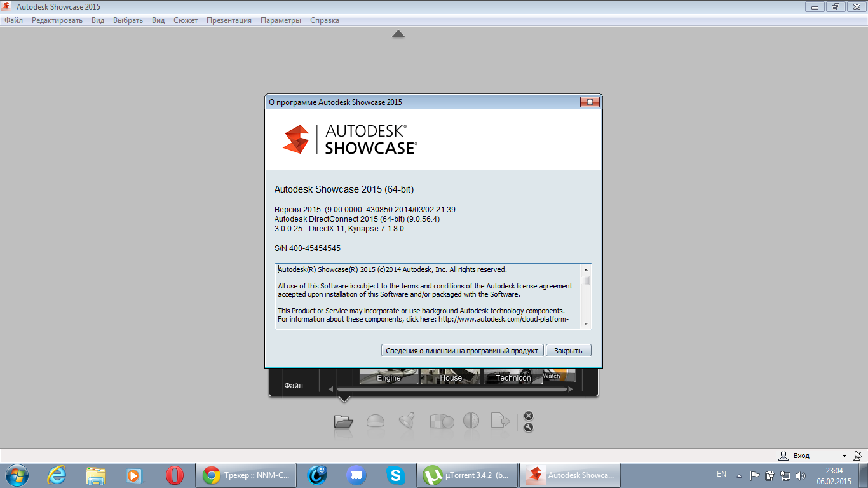
Task: Open the Technicon sample thumbnail
Action: coord(513,376)
